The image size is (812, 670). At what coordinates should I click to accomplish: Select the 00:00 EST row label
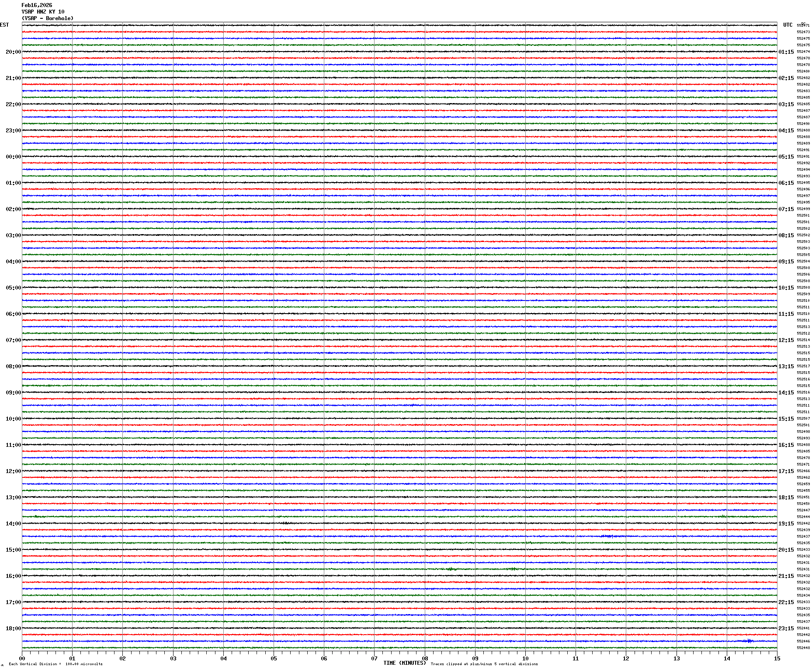[x=13, y=157]
